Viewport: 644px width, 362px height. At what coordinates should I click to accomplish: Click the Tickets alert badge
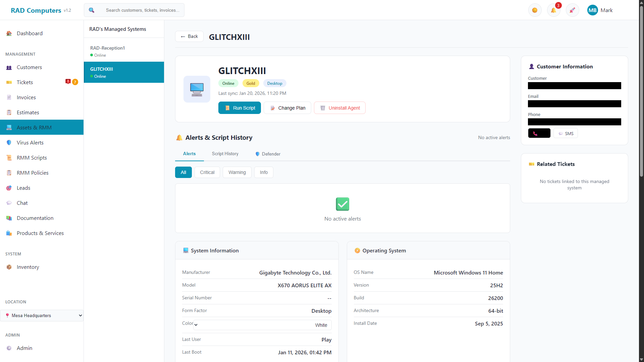pos(68,82)
